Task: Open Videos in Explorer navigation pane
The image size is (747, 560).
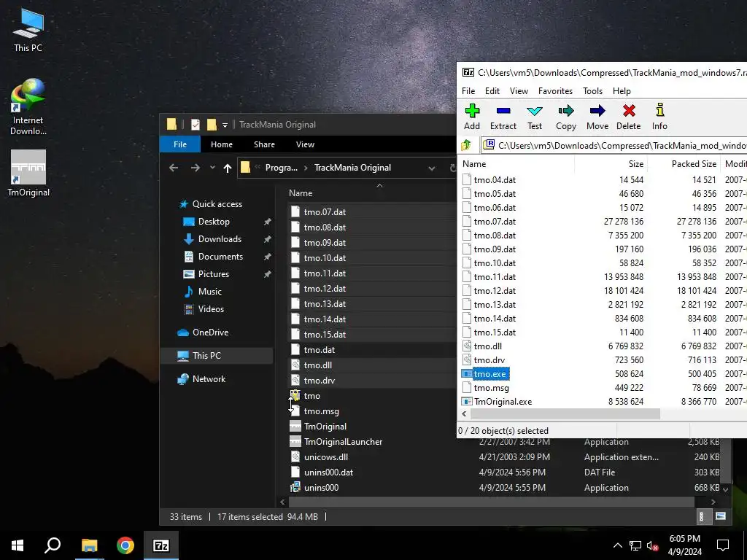Action: (x=211, y=309)
